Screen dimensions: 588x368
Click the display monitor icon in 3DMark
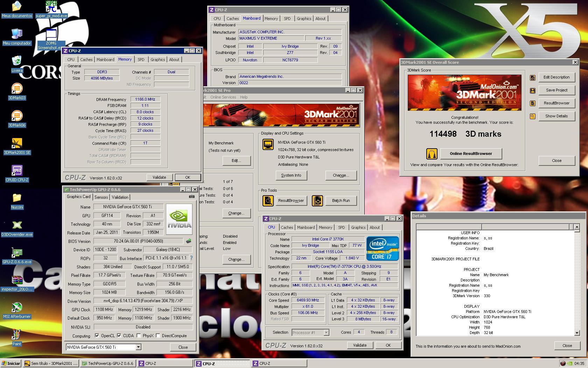tap(268, 144)
